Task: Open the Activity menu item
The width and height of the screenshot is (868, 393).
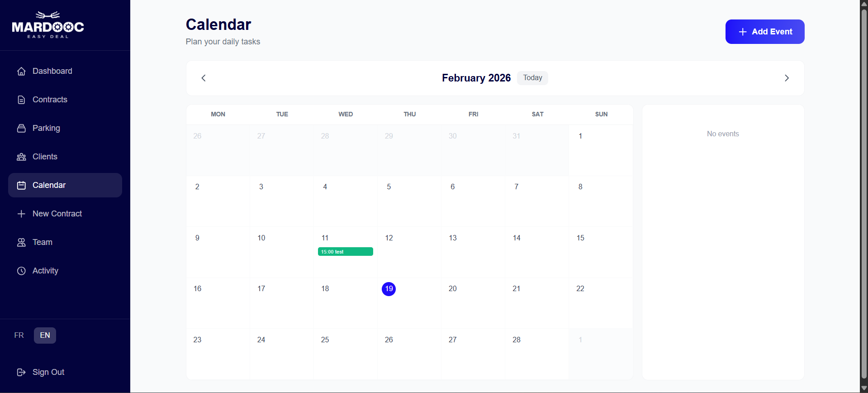Action: (x=65, y=271)
